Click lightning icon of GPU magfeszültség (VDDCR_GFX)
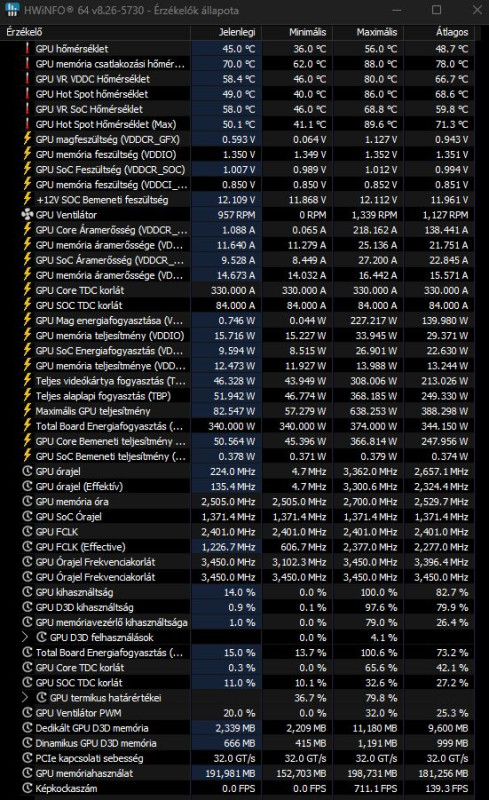 28,139
